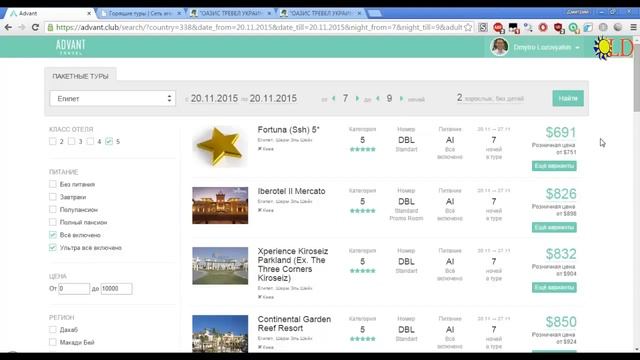The height and width of the screenshot is (360, 640).
Task: Uncheck the Всё включено meal filter
Action: tap(53, 235)
